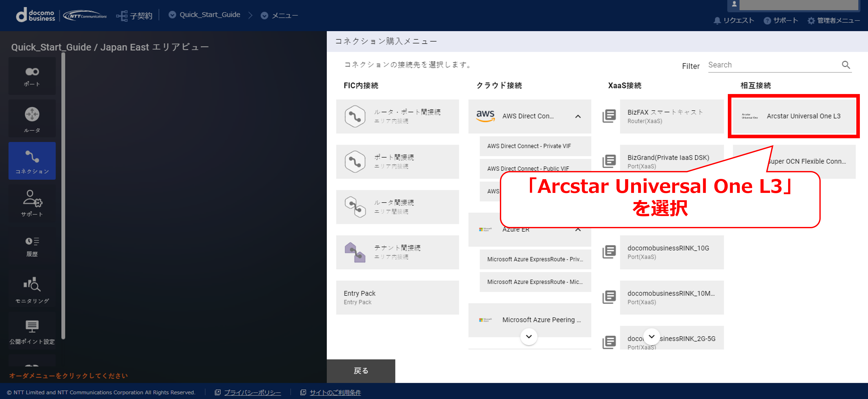Screen dimensions: 868x399
Task: Click the search magnifier icon in Filter
Action: (x=846, y=65)
